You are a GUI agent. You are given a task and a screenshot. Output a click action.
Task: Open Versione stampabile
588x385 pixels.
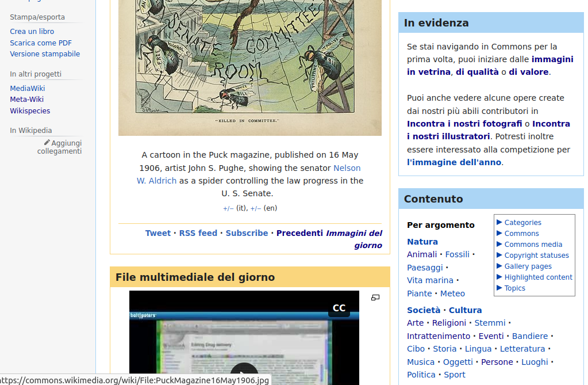pos(45,54)
